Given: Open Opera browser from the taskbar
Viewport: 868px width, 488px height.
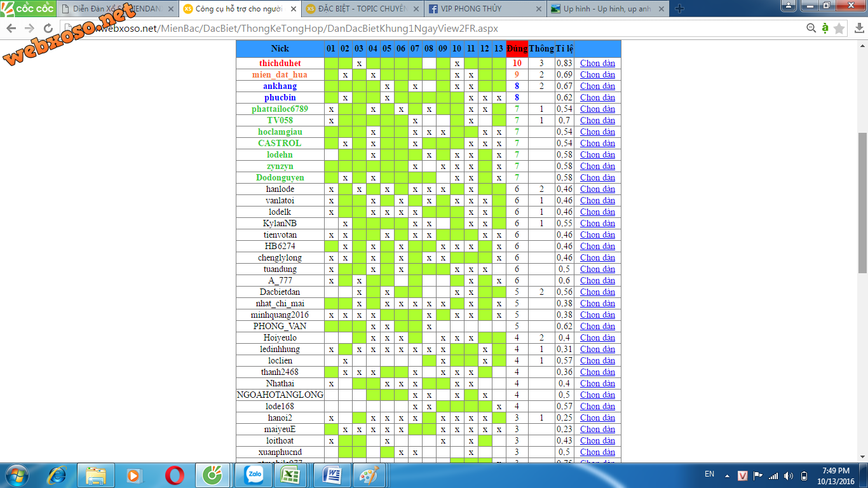Looking at the screenshot, I should [175, 475].
